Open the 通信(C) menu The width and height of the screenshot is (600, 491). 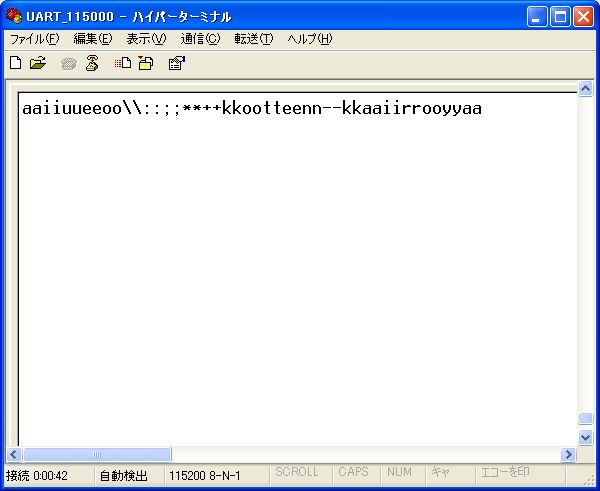pos(200,39)
